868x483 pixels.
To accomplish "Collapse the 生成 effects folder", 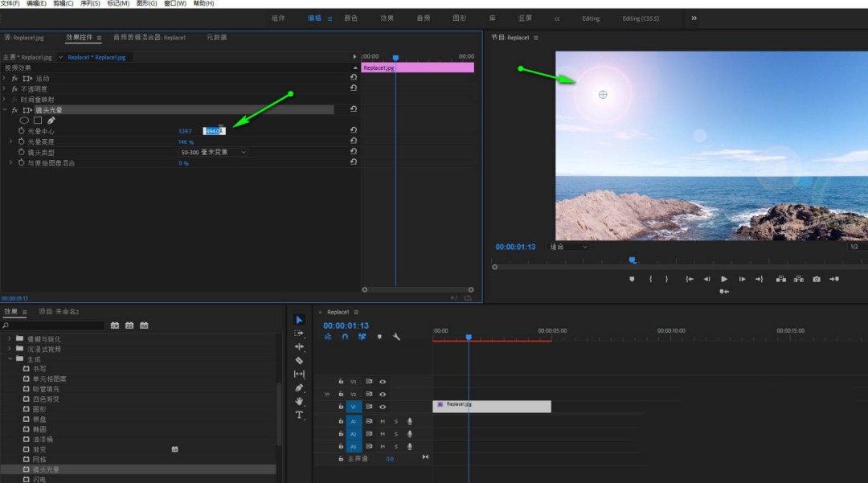I will coord(10,358).
